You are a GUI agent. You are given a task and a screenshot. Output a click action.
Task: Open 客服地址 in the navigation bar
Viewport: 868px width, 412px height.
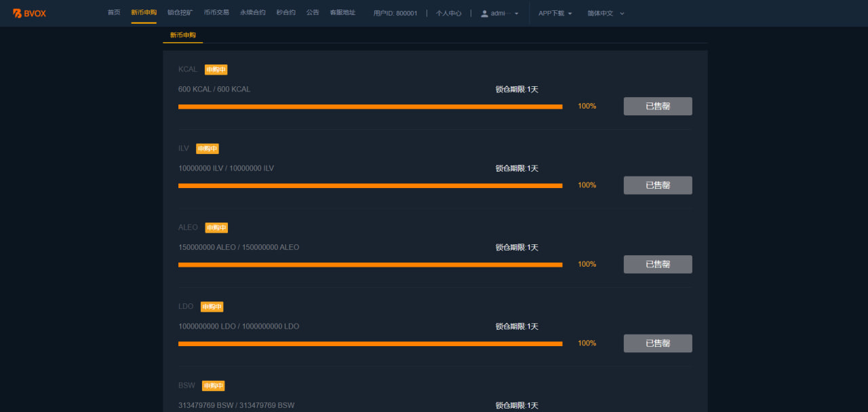342,13
